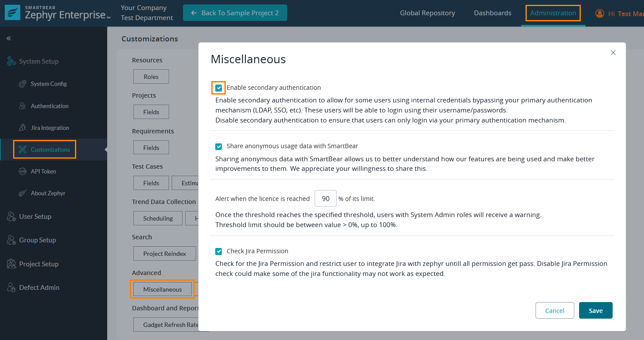Expand the Group Setup section

click(37, 240)
